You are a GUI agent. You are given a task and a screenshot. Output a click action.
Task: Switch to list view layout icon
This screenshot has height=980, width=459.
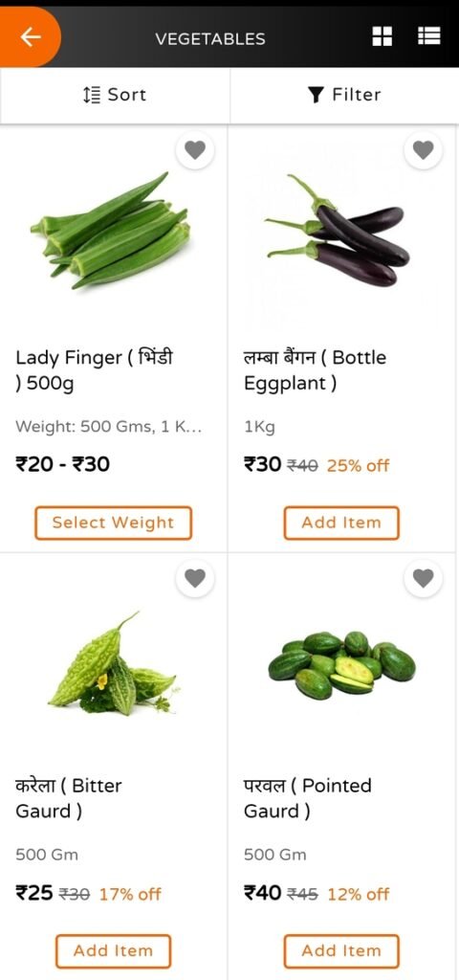pos(429,36)
